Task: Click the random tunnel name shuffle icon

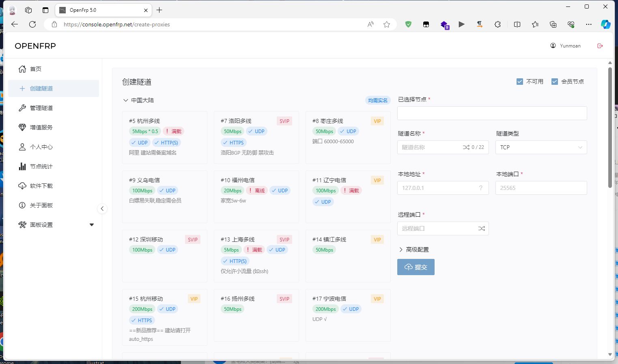Action: [466, 147]
